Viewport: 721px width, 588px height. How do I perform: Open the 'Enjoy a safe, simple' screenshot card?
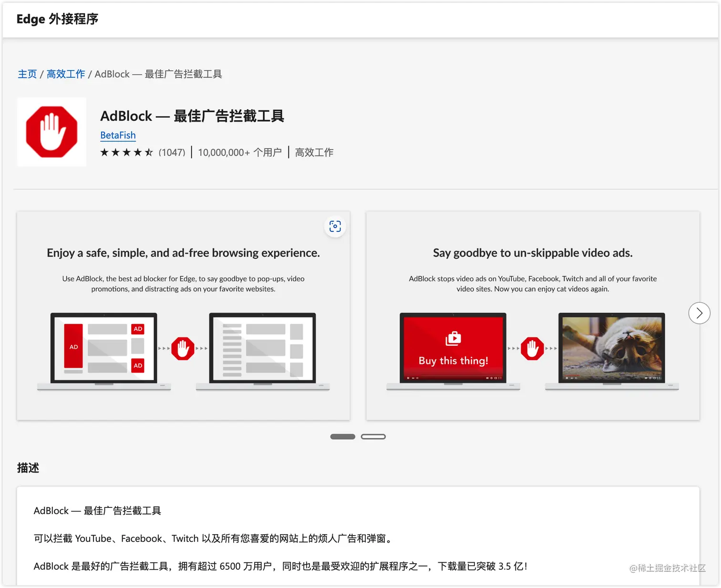click(184, 316)
